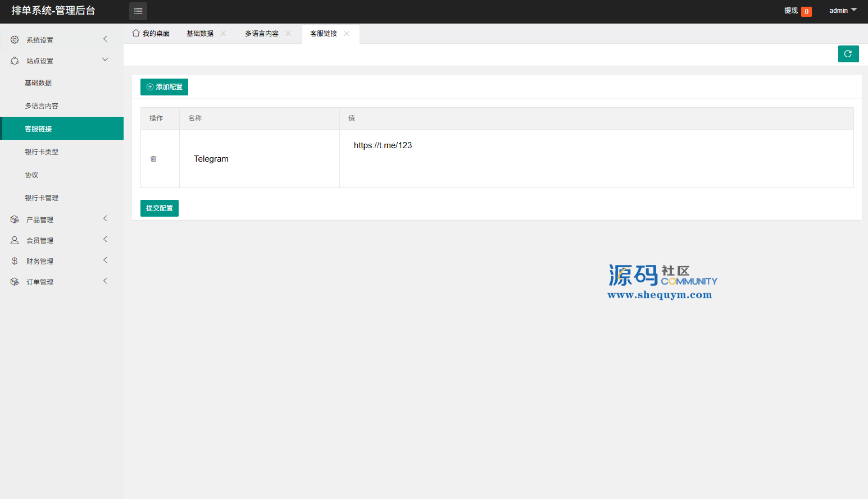868x499 pixels.
Task: Click the 提交配置 button
Action: pos(160,208)
